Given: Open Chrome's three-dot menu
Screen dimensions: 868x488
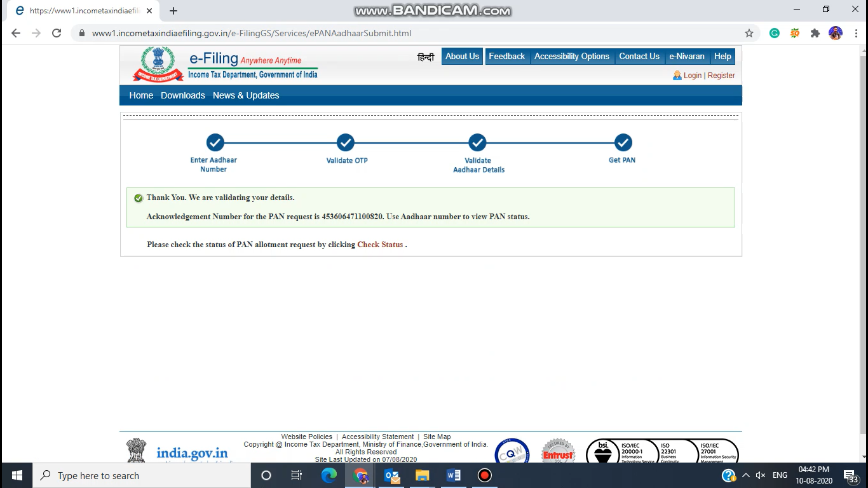Looking at the screenshot, I should (857, 32).
